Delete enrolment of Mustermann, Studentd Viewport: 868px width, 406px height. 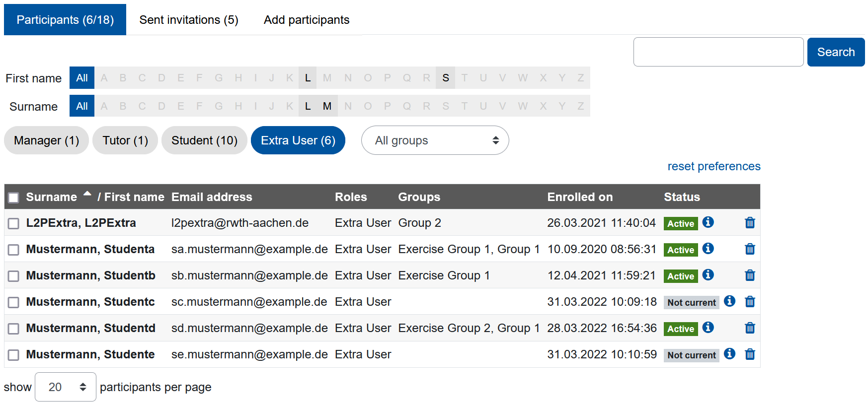point(750,328)
